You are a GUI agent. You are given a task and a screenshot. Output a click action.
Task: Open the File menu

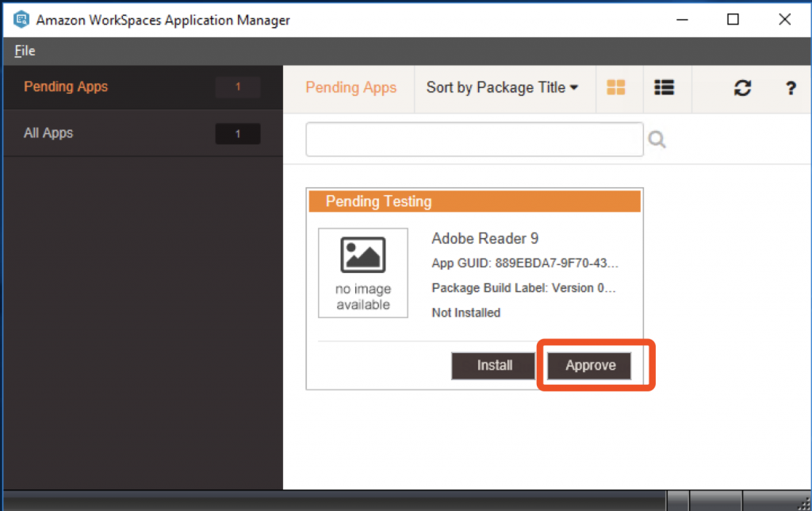25,51
